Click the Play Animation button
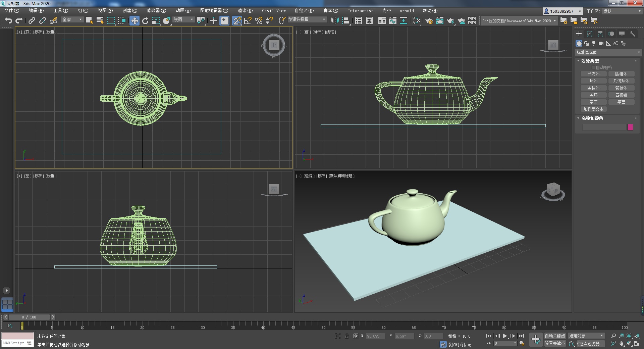This screenshot has height=349, width=644. (x=505, y=336)
